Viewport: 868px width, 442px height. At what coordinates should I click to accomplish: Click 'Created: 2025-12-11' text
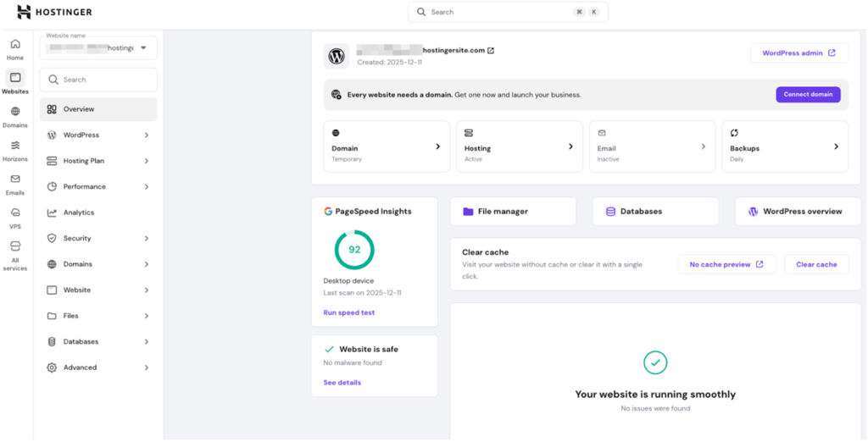[x=390, y=63]
